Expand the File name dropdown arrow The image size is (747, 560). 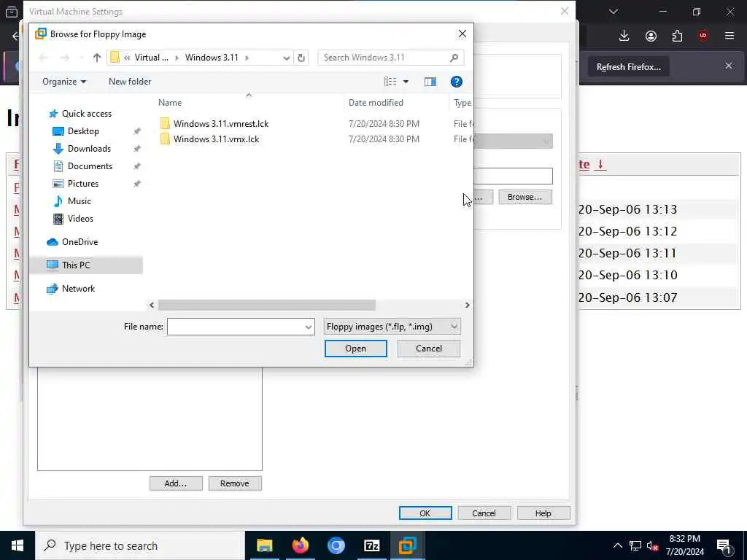pos(309,327)
